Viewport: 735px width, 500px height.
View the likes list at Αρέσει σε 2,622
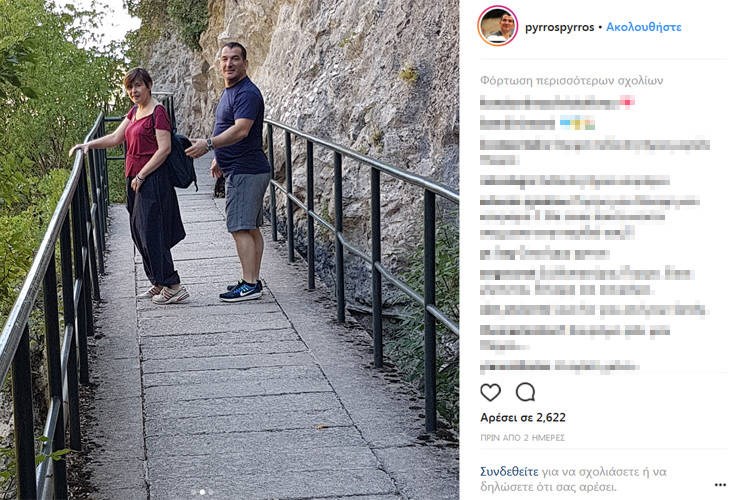[x=523, y=417]
